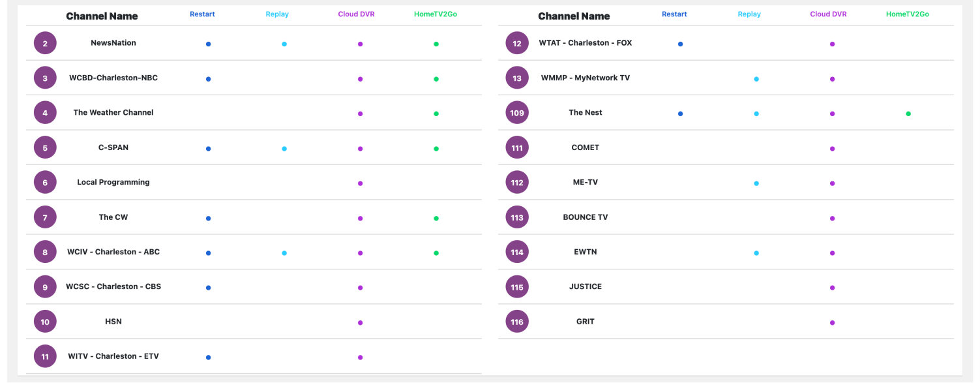This screenshot has height=383, width=980.
Task: Select the JUSTICE channel name
Action: coord(586,286)
